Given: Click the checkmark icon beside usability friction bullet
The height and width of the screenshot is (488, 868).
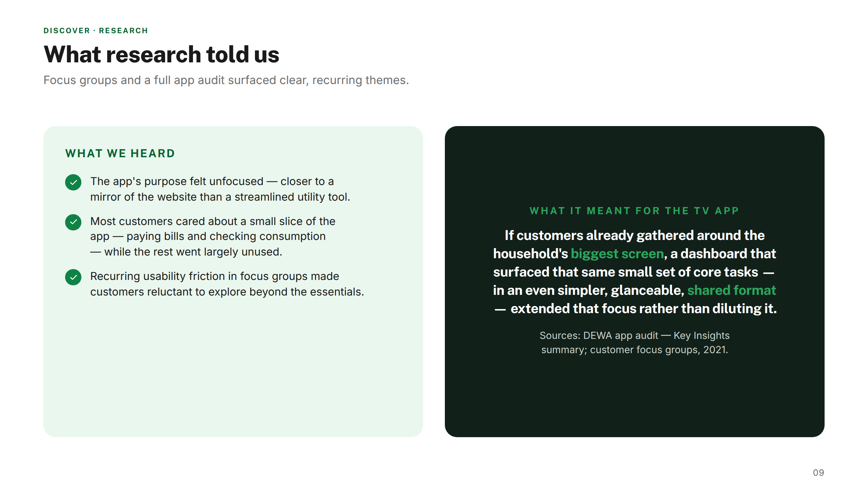Looking at the screenshot, I should point(73,277).
